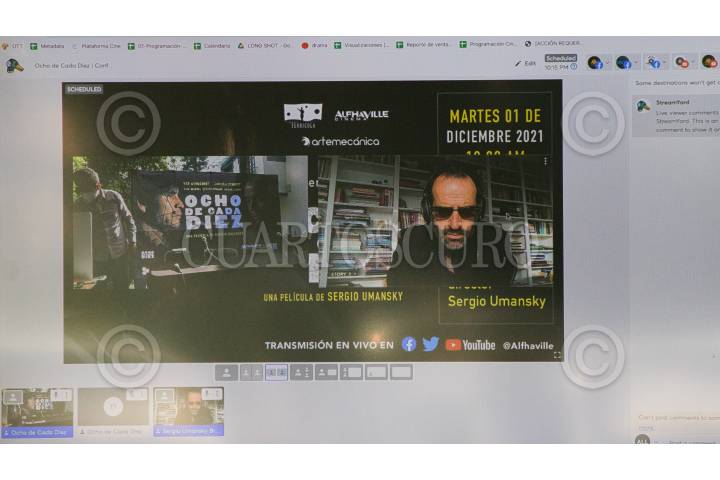Select the leader with sidebar layout icon

301,372
